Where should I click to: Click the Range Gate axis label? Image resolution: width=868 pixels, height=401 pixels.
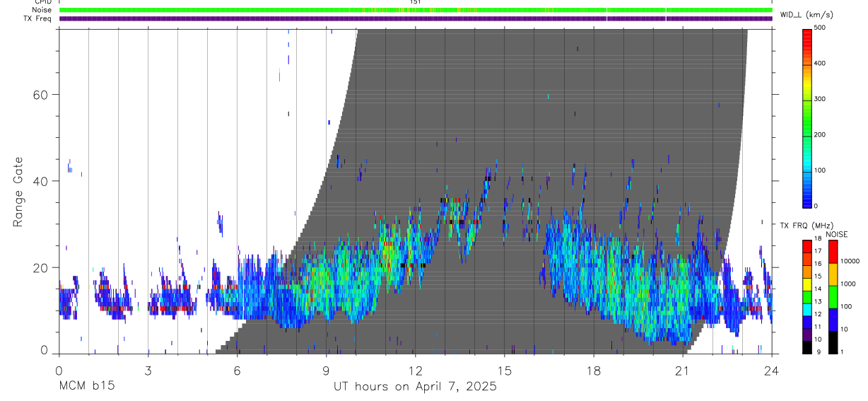click(x=18, y=192)
